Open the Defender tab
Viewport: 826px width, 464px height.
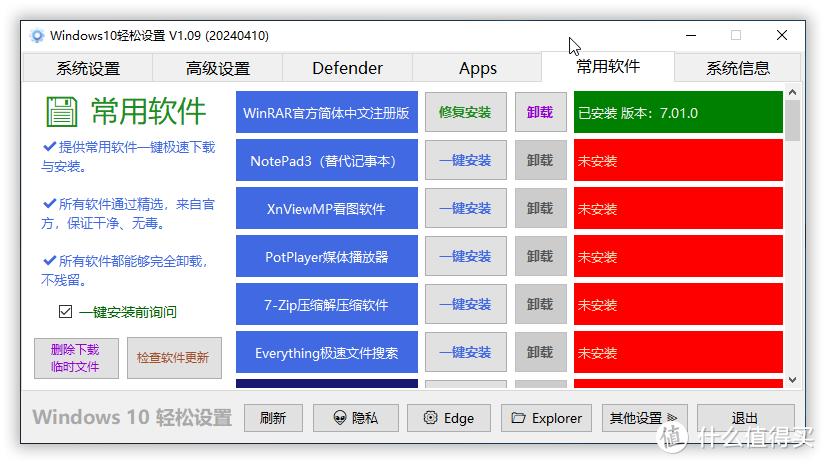(x=347, y=68)
